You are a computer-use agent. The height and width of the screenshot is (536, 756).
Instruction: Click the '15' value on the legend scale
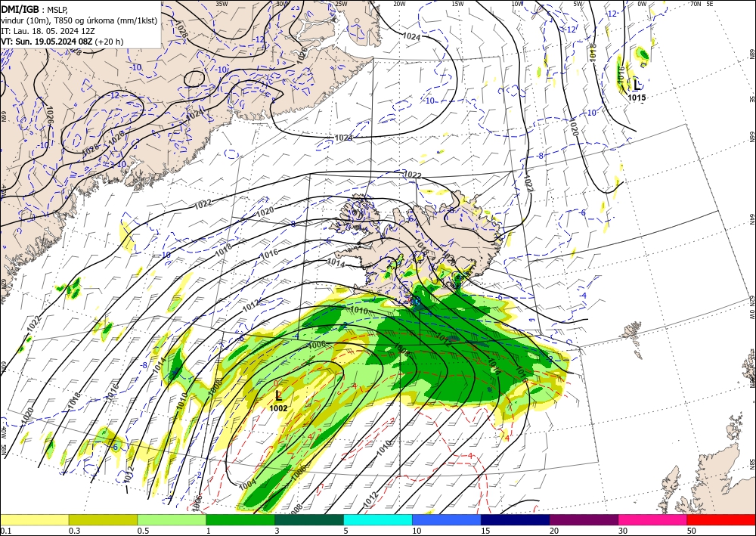[x=485, y=530]
